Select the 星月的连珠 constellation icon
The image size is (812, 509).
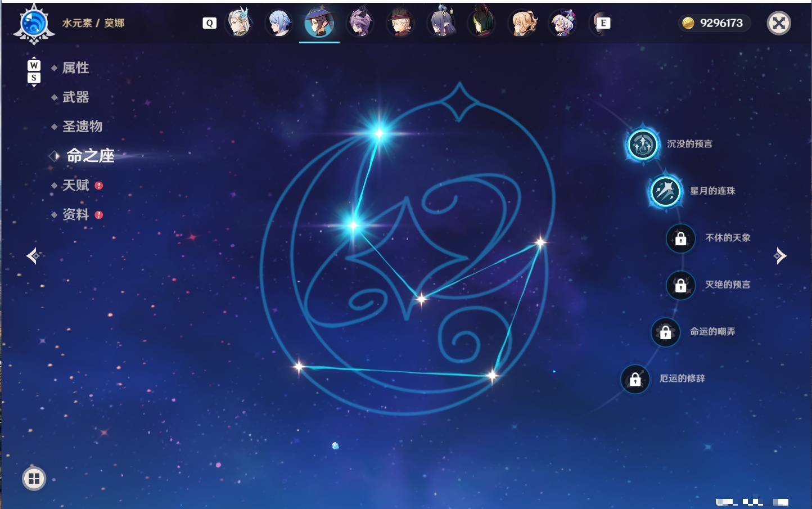[x=666, y=191]
